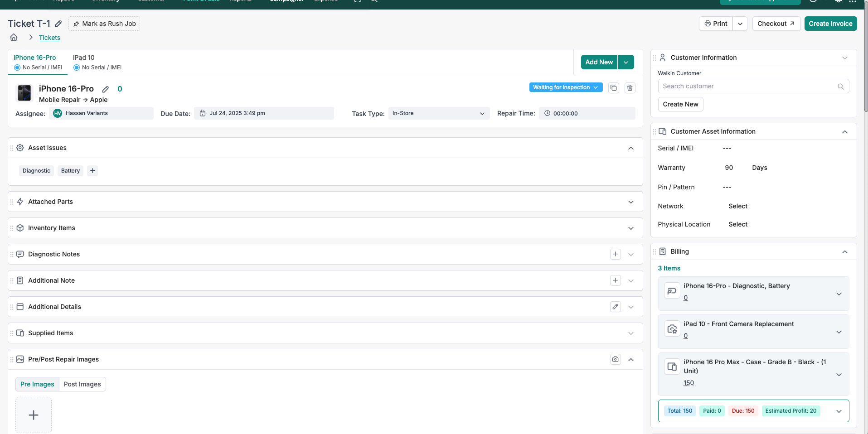Switch to the Post Images tab
The height and width of the screenshot is (434, 868).
click(82, 384)
